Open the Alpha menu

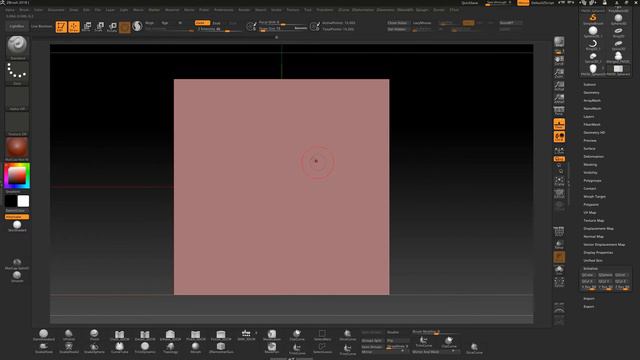coord(10,10)
